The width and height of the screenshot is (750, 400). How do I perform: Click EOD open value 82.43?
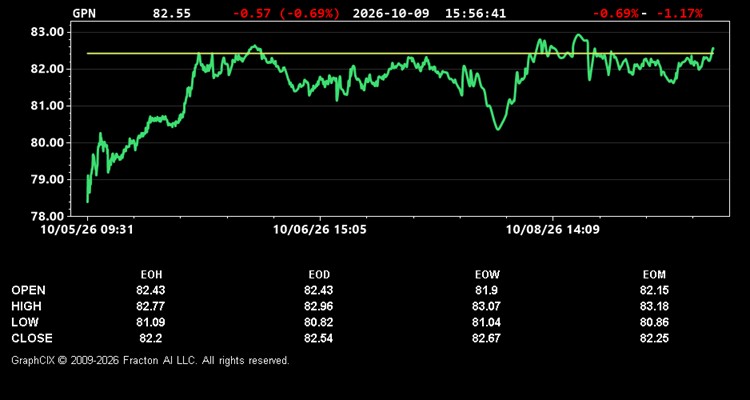[x=319, y=290]
